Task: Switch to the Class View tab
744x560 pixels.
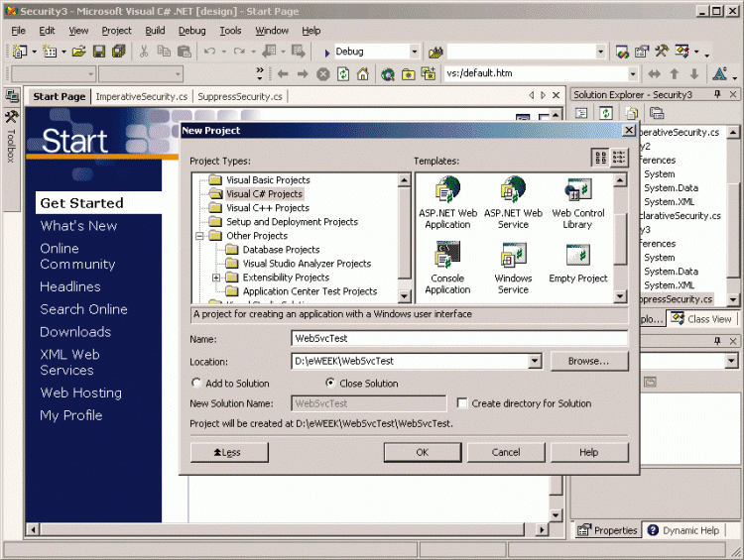Action: click(701, 319)
